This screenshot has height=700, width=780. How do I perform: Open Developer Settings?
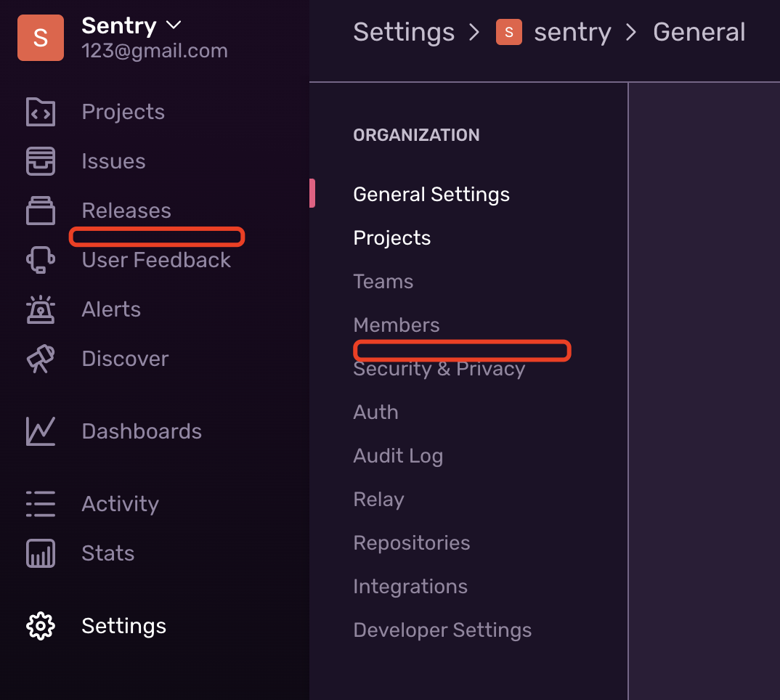click(442, 630)
